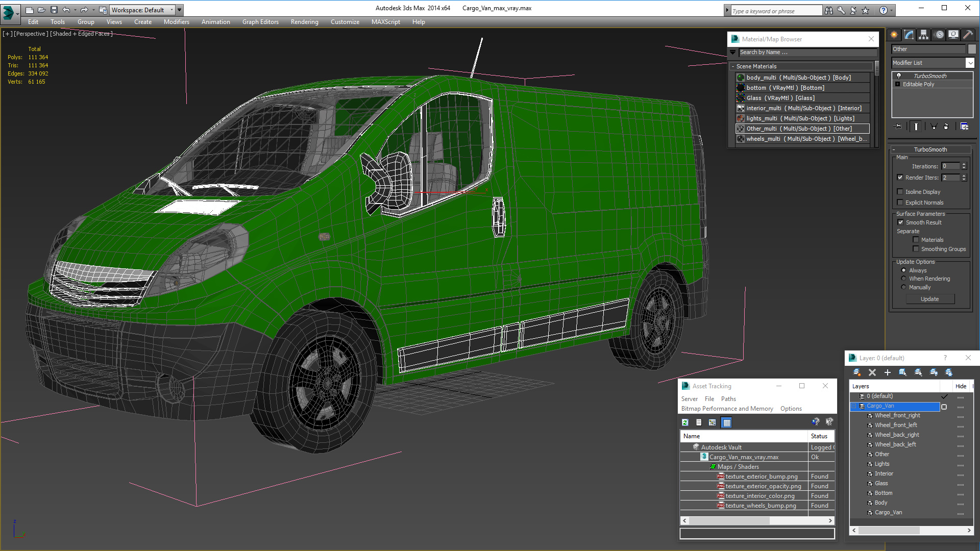
Task: Open Asset Tracking Paths menu
Action: [x=728, y=399]
